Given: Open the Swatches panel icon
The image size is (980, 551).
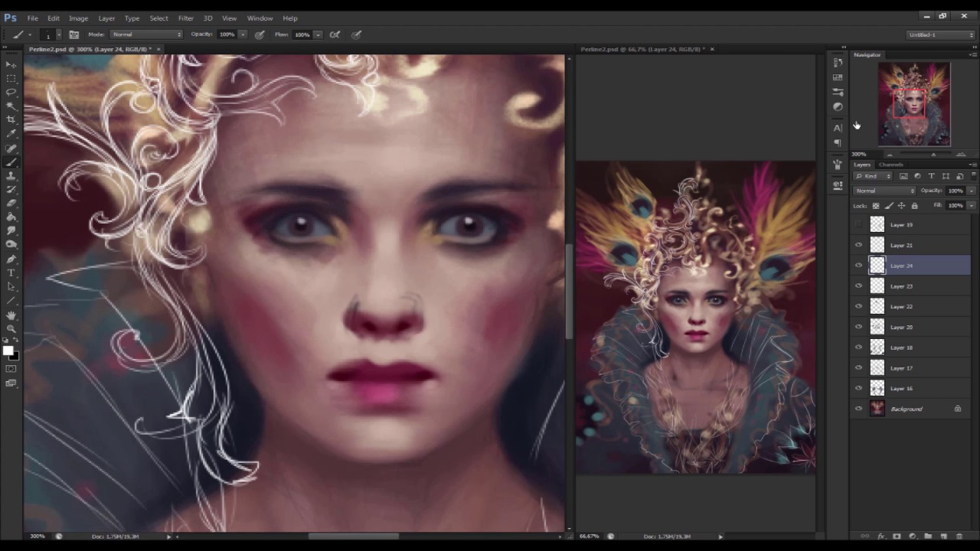Looking at the screenshot, I should click(x=838, y=77).
